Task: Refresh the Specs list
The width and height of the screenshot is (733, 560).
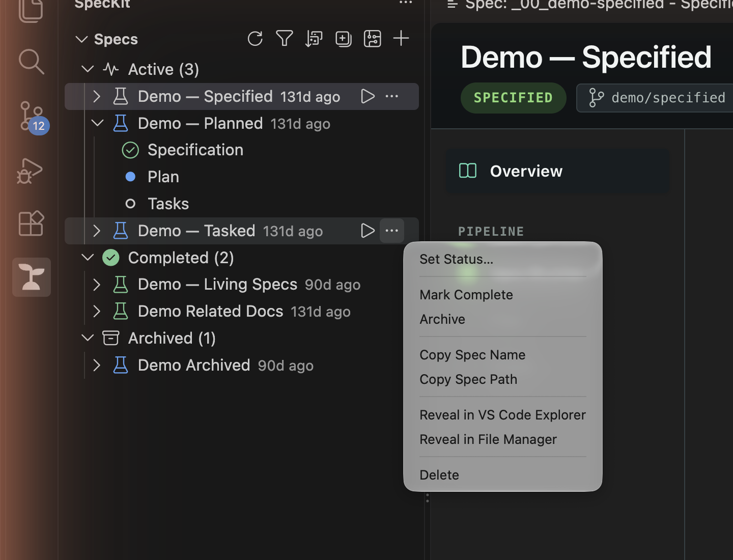Action: coord(255,39)
